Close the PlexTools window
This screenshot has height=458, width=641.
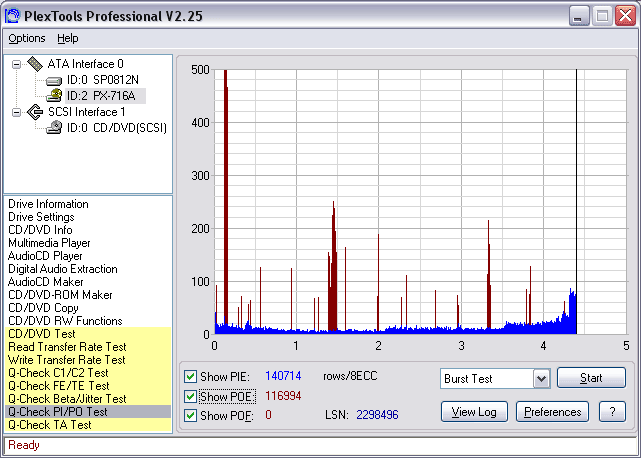click(625, 16)
